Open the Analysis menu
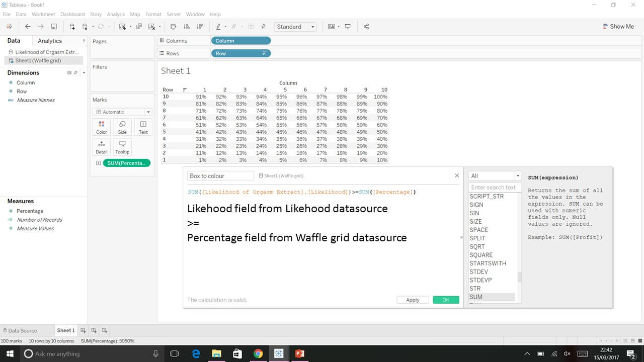 (x=116, y=14)
